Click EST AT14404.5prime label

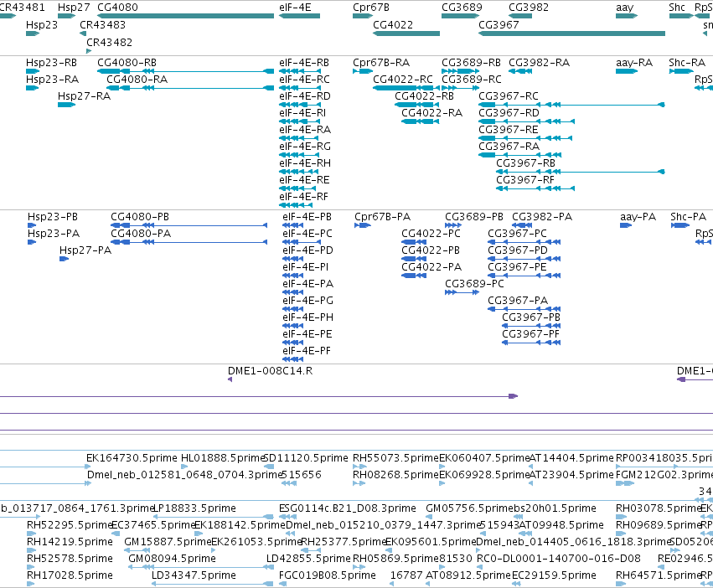click(571, 458)
